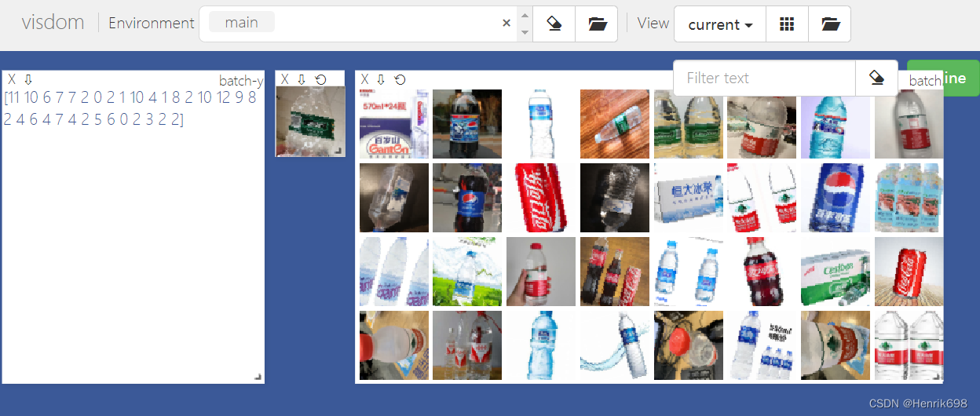
Task: Click the bottle on green meadow image
Action: tap(467, 272)
